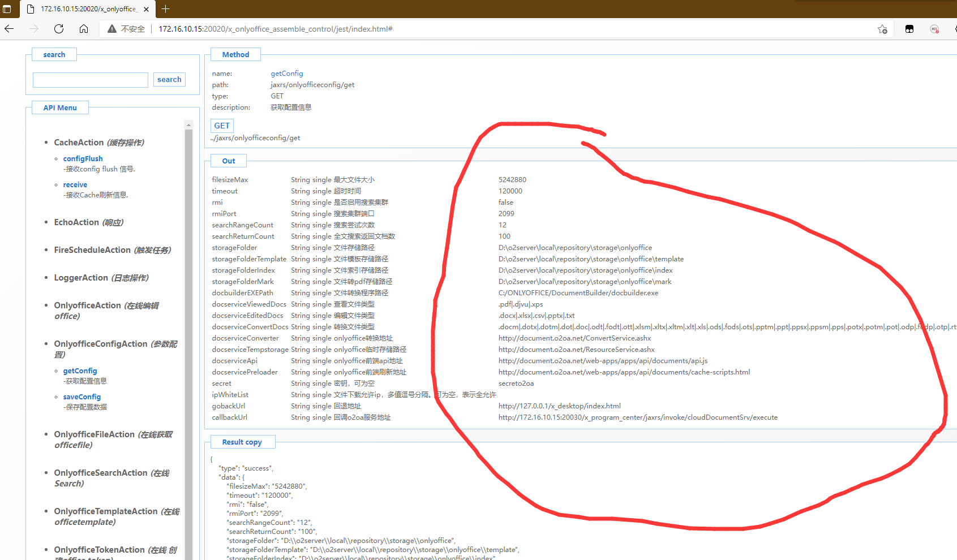The image size is (957, 560).
Task: Close the current browser tab
Action: click(x=146, y=9)
